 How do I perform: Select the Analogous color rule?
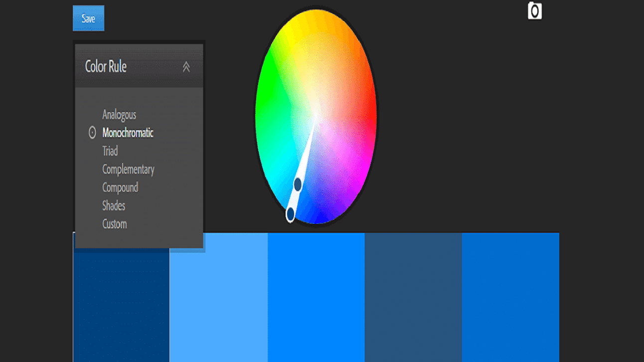click(119, 115)
